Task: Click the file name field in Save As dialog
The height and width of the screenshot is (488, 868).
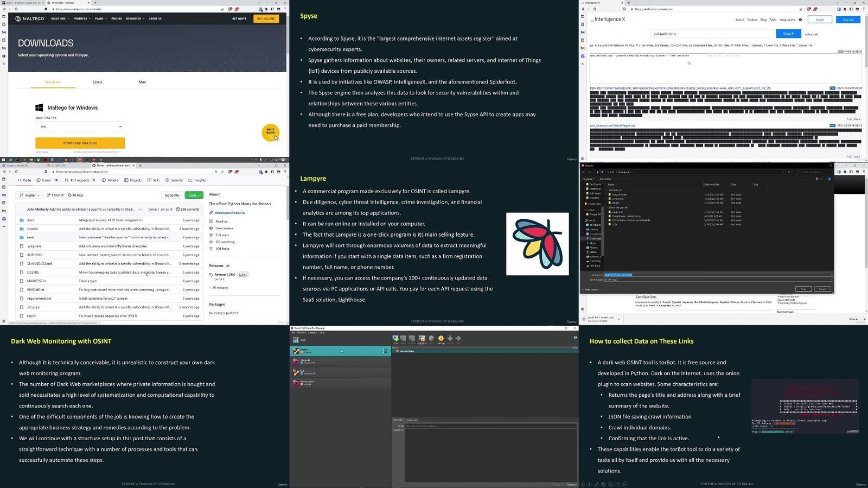Action: (x=718, y=275)
